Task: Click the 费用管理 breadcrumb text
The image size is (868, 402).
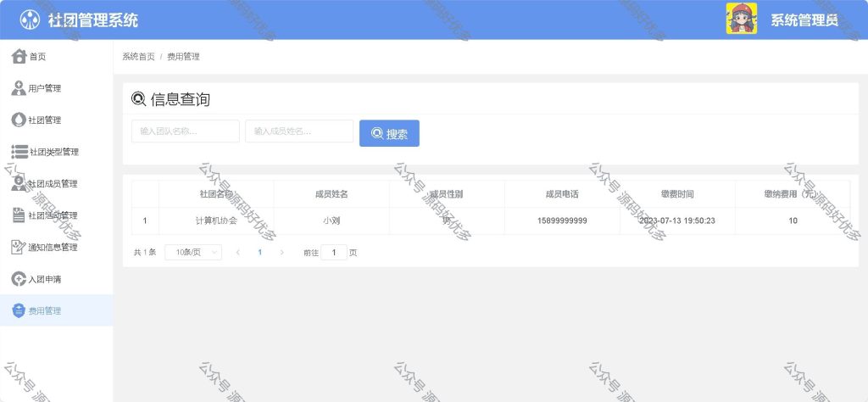Action: (x=183, y=57)
